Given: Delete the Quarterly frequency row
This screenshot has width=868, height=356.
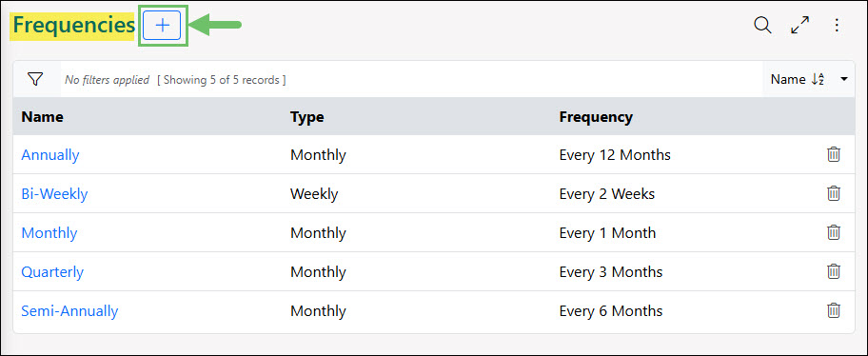Looking at the screenshot, I should tap(833, 271).
